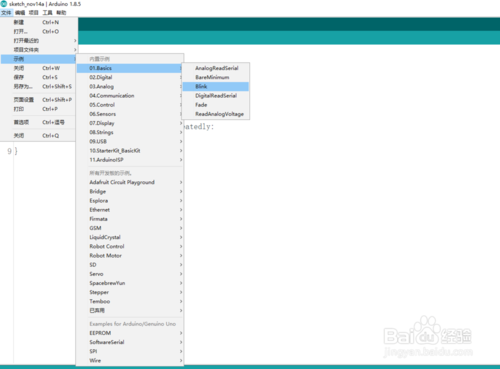Expand the 04.Communication examples category

[x=130, y=96]
